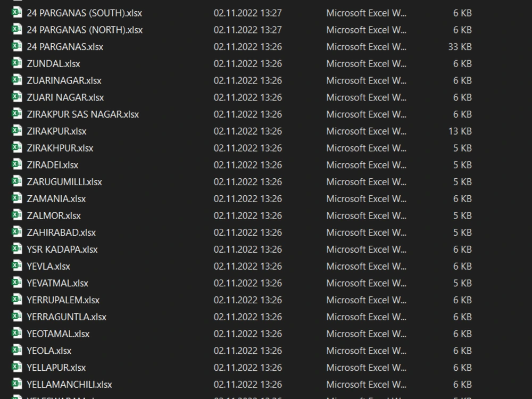Click the 6 KB size of YELLAMANCHILI.xlsx
Image resolution: width=532 pixels, height=399 pixels.
462,385
